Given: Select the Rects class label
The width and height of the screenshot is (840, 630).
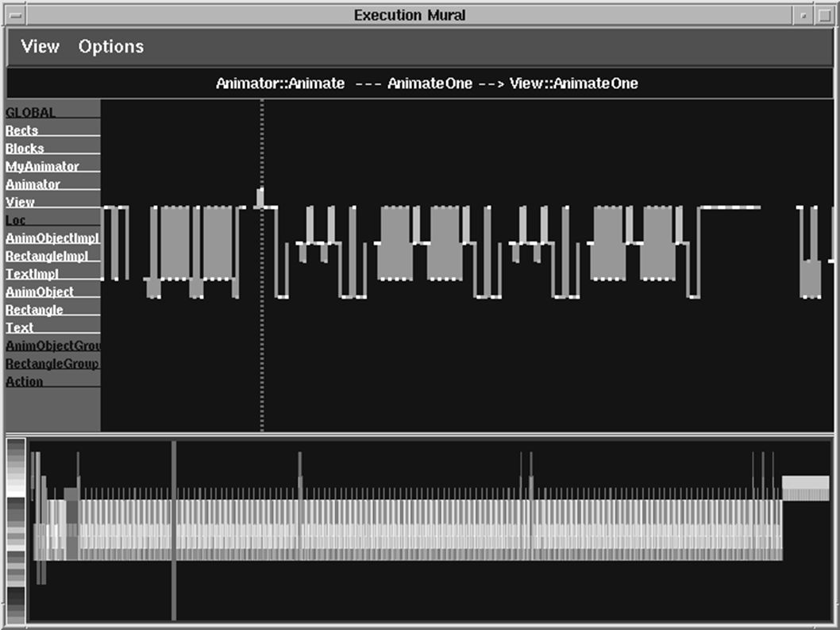Looking at the screenshot, I should [x=22, y=130].
